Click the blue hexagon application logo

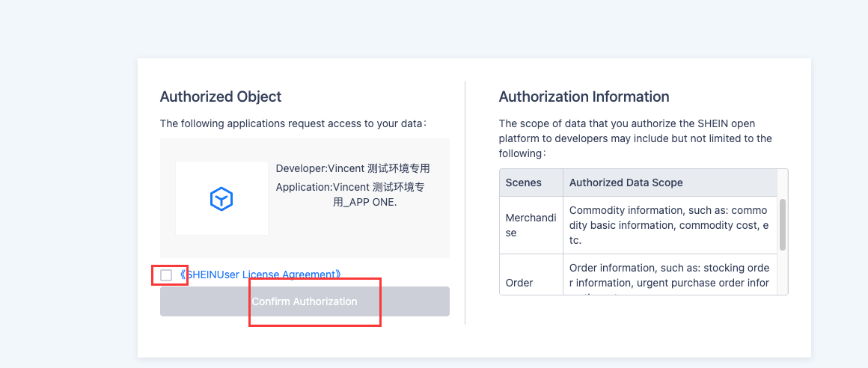click(221, 199)
